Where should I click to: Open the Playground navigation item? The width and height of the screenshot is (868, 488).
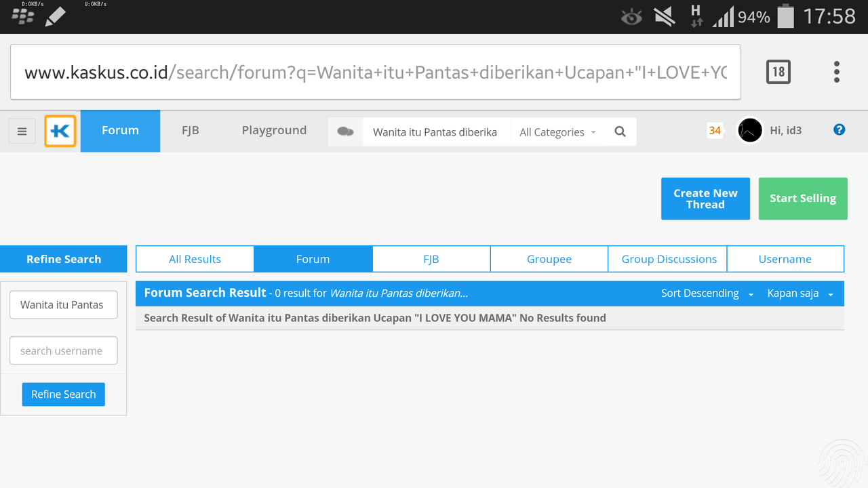pyautogui.click(x=274, y=131)
